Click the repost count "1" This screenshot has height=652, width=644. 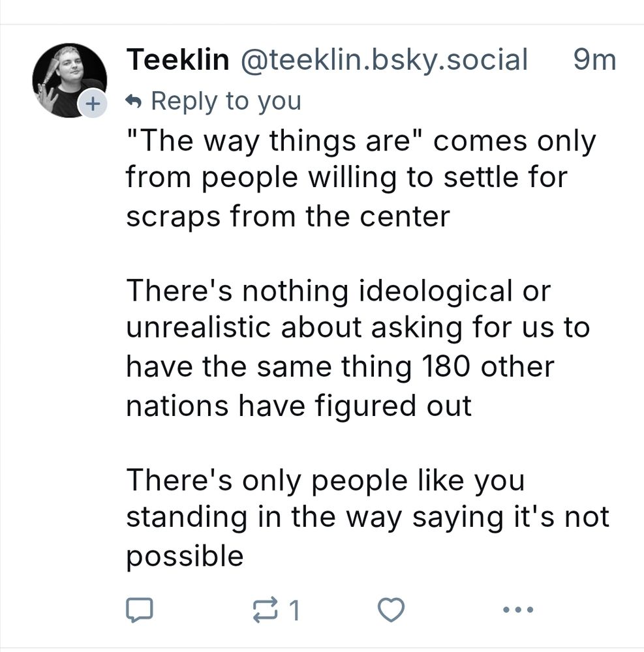point(294,610)
